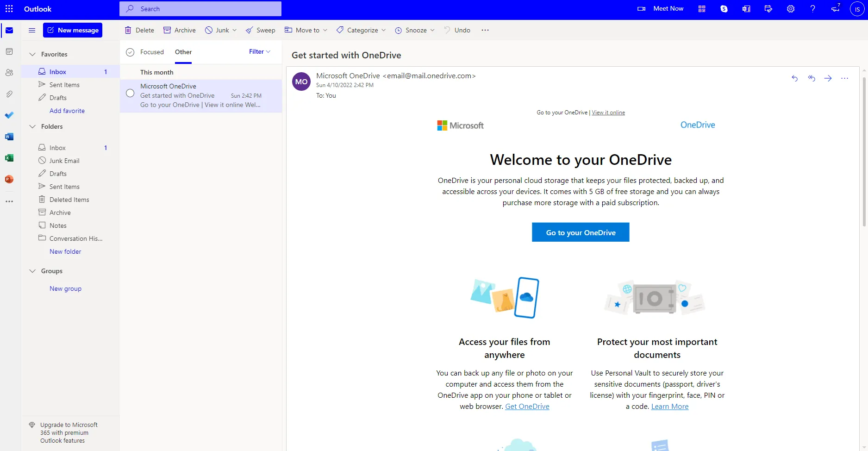Click the reading pane vertical scrollbar

[864, 151]
